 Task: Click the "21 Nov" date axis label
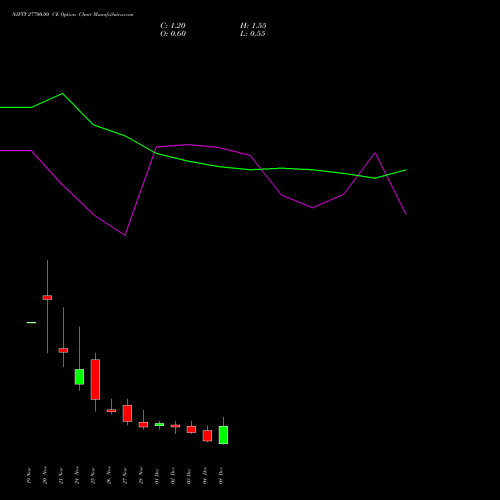(61, 475)
